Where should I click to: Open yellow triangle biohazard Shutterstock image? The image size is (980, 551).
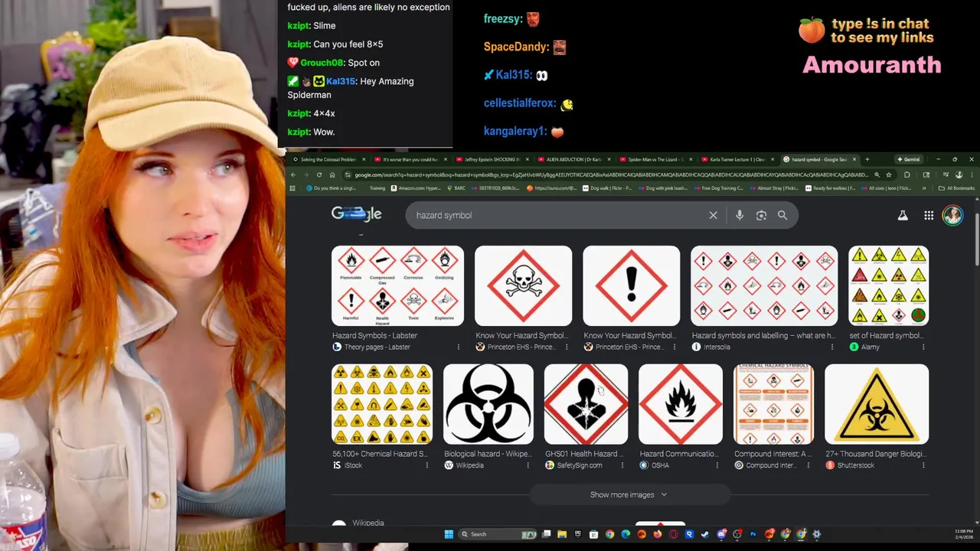click(x=877, y=404)
